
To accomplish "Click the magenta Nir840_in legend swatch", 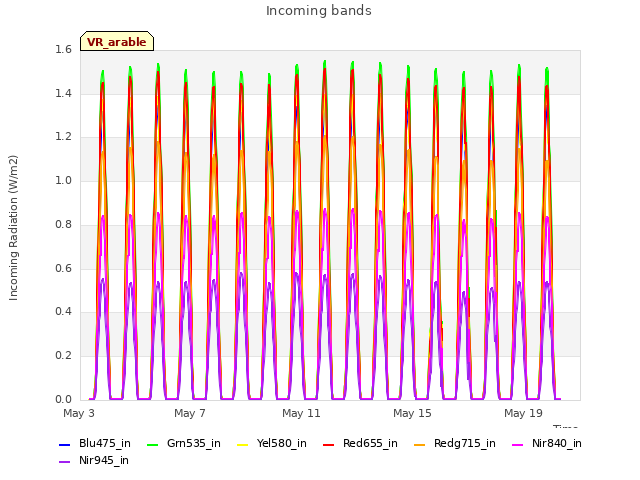I will [x=518, y=444].
